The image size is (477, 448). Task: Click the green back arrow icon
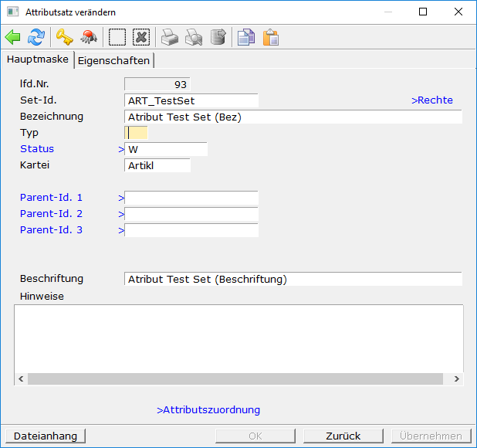pyautogui.click(x=13, y=37)
